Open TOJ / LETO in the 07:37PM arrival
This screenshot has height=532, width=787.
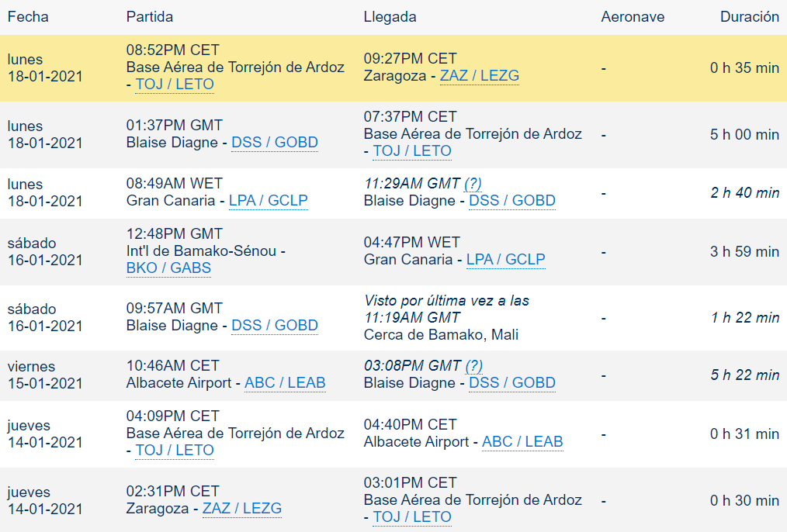tap(412, 151)
